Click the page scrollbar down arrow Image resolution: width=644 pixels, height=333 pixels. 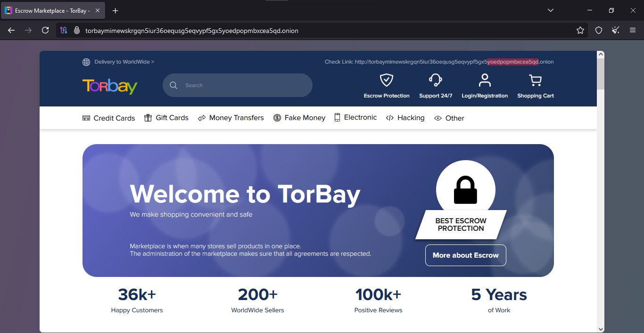tap(601, 329)
